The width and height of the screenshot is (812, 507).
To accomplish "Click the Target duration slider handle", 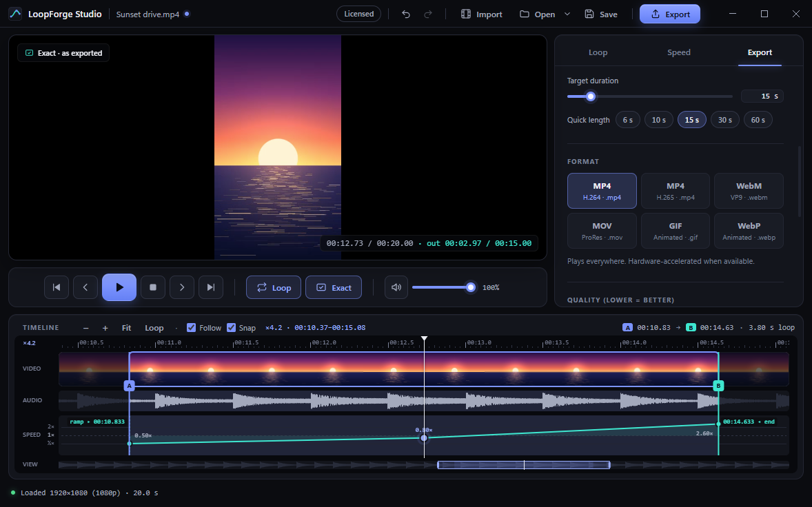I will point(590,96).
